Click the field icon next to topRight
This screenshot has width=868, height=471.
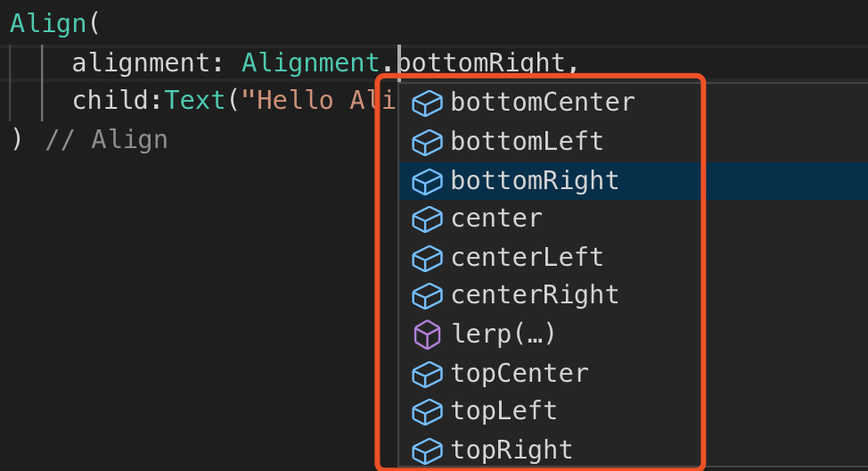point(428,450)
